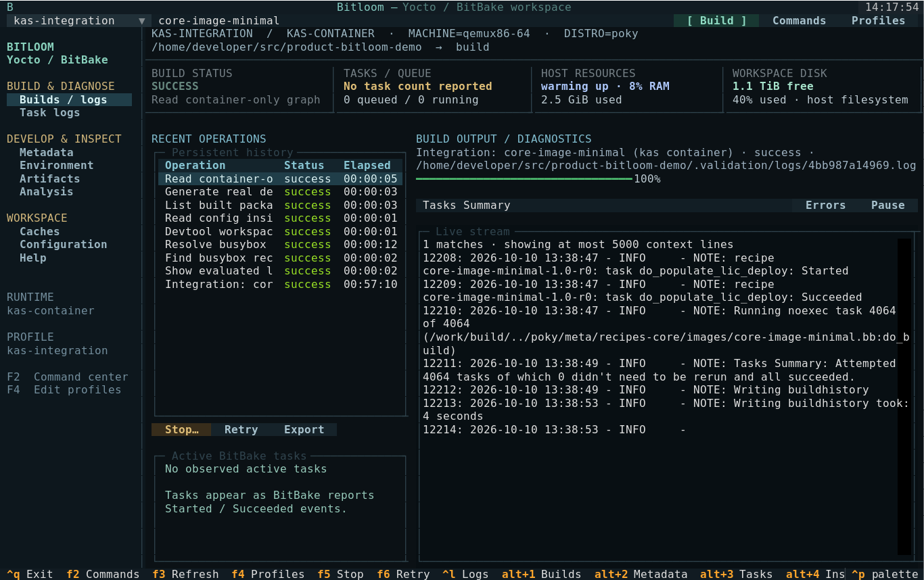Open the Profiles tab
This screenshot has height=580, width=924.
click(878, 21)
